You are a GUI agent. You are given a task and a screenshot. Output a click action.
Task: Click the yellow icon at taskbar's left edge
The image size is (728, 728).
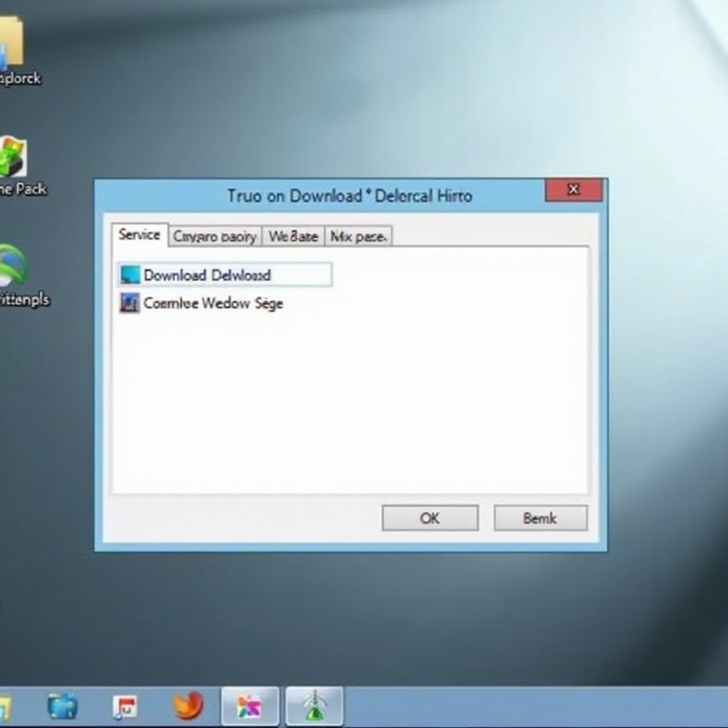(x=6, y=707)
